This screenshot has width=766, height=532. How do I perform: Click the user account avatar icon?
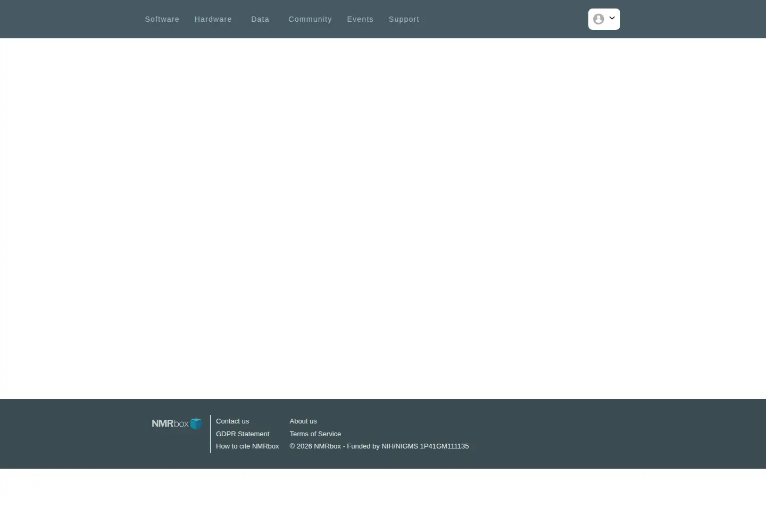[x=598, y=19]
